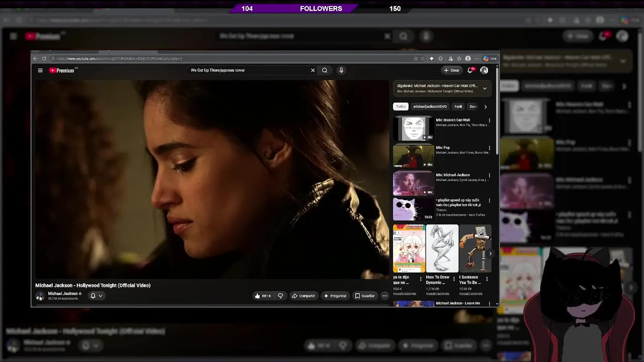Open the Mix: Pop thumbnail
Screen dimensions: 644x362
(x=413, y=156)
